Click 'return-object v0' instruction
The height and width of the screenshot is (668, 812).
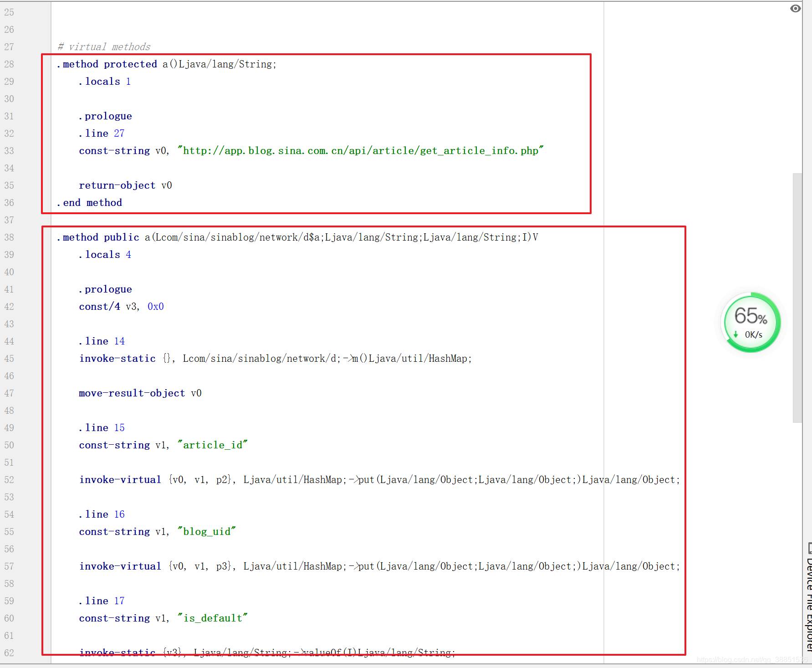click(x=125, y=185)
